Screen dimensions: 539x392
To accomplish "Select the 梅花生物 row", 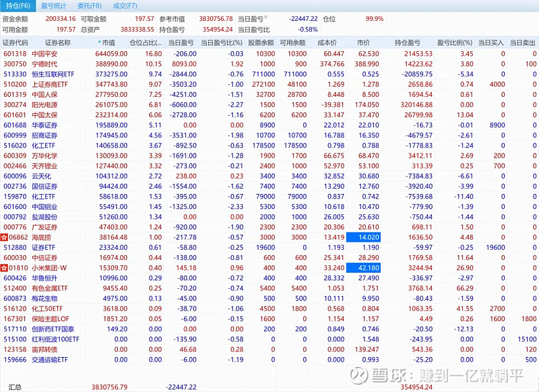I will point(269,298).
